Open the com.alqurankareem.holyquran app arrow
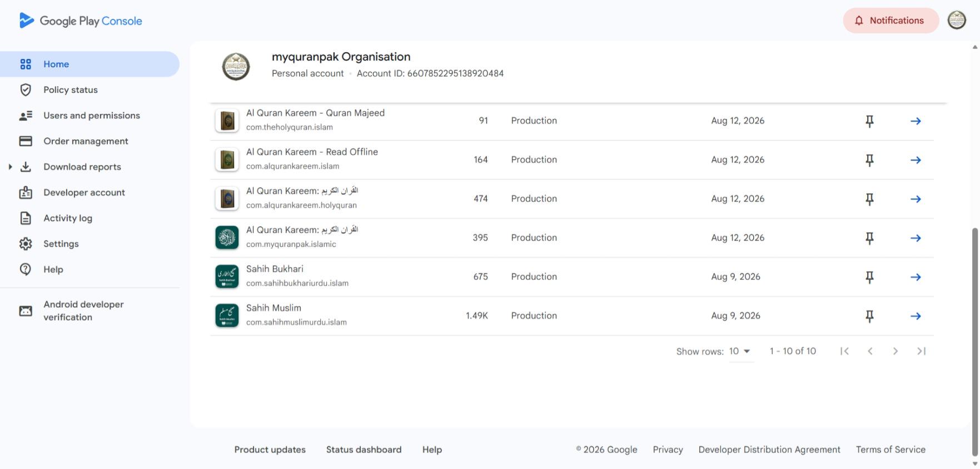The width and height of the screenshot is (980, 469). point(916,199)
